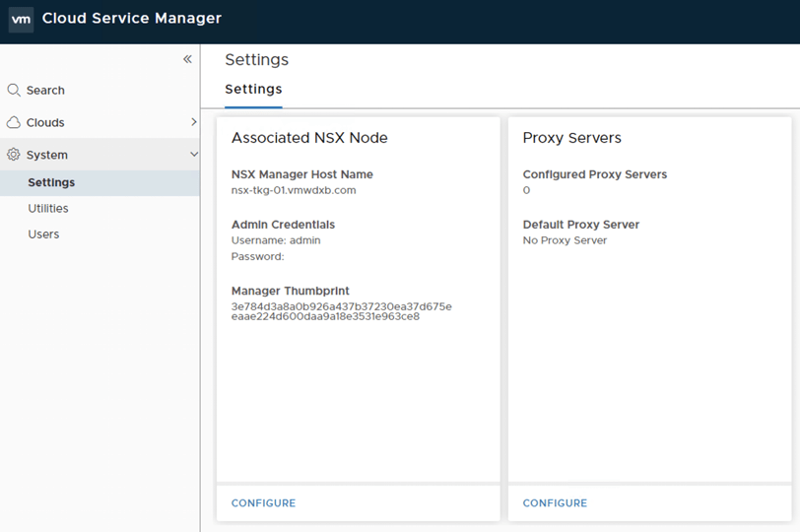Select the Clouds menu label

tap(45, 122)
